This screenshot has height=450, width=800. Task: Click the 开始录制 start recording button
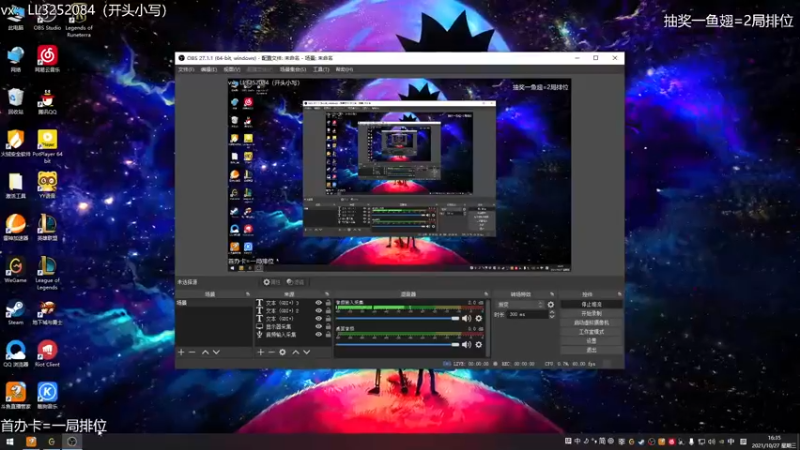click(x=591, y=314)
